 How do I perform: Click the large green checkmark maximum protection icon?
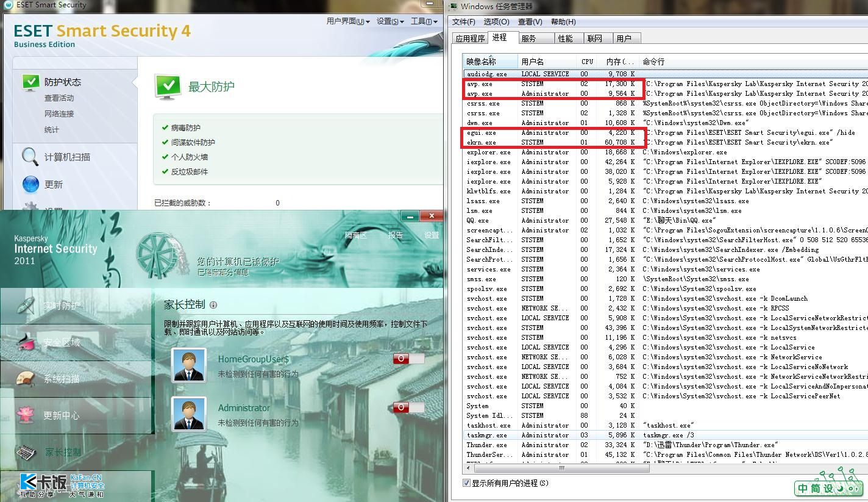(x=168, y=87)
